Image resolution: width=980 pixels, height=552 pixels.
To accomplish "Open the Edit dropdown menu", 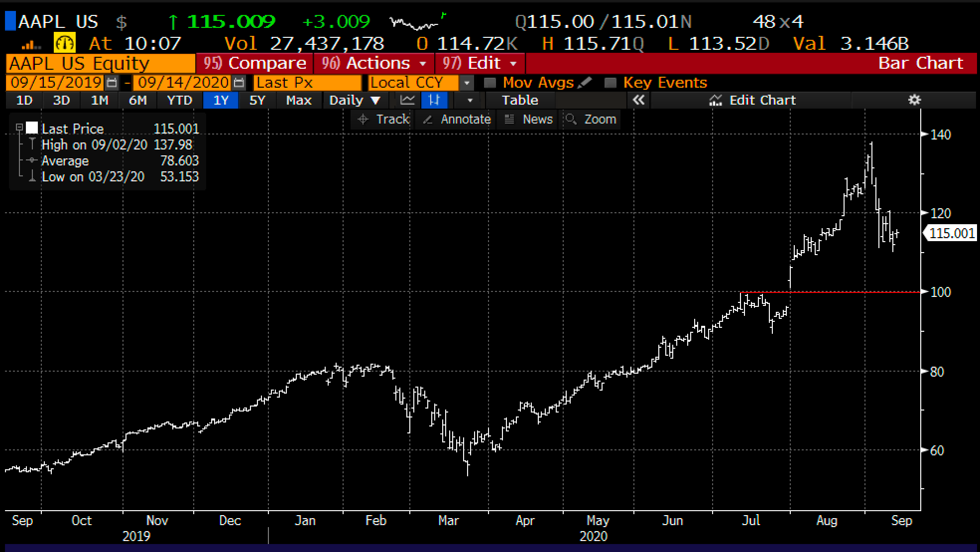I will pyautogui.click(x=479, y=63).
